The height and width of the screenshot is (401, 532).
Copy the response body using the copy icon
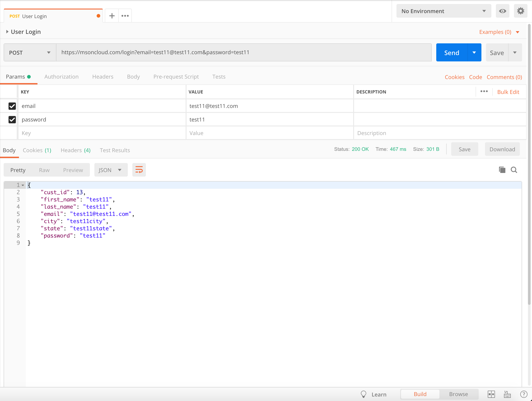[502, 170]
